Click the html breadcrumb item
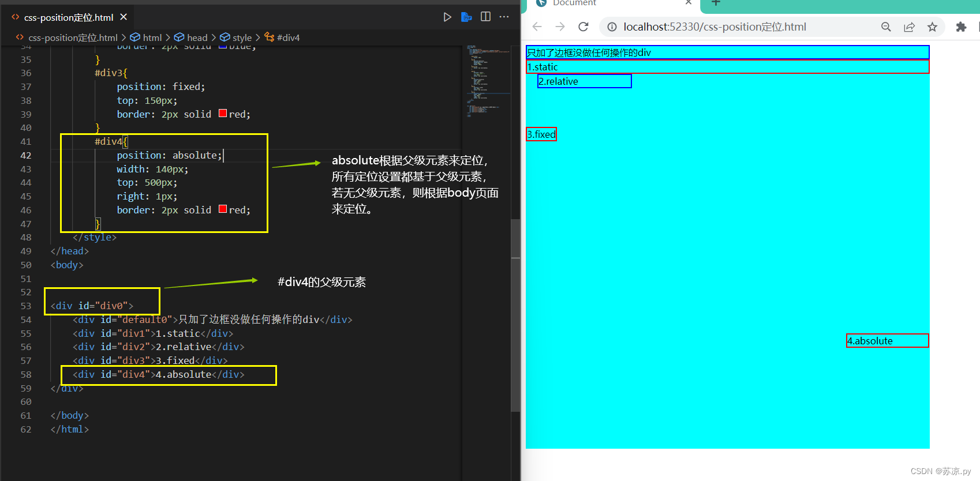The width and height of the screenshot is (980, 481). pos(152,37)
